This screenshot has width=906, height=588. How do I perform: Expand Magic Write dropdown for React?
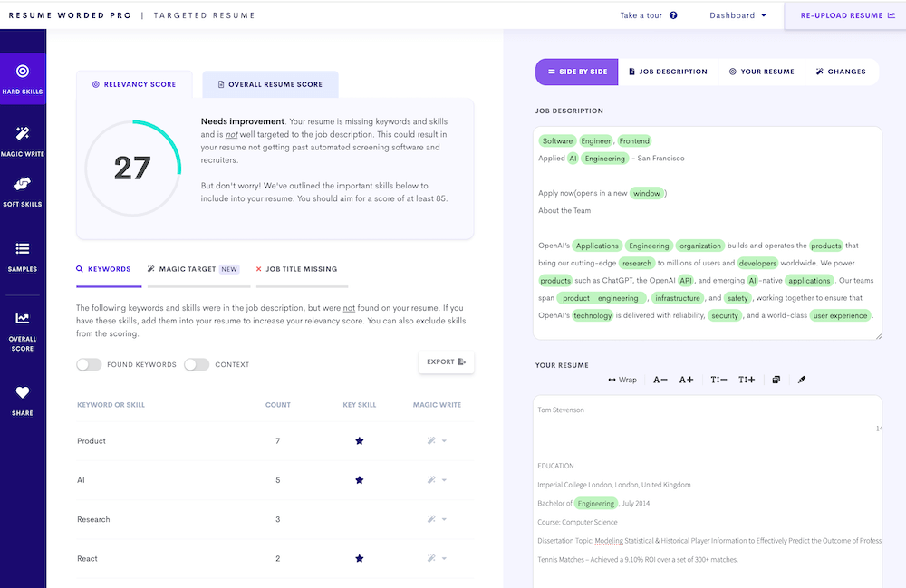(x=437, y=559)
